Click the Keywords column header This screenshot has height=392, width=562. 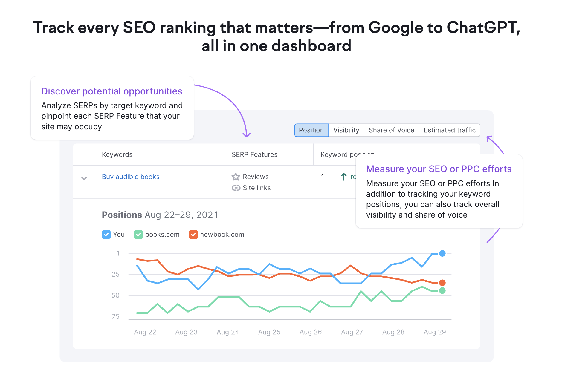[x=117, y=155]
